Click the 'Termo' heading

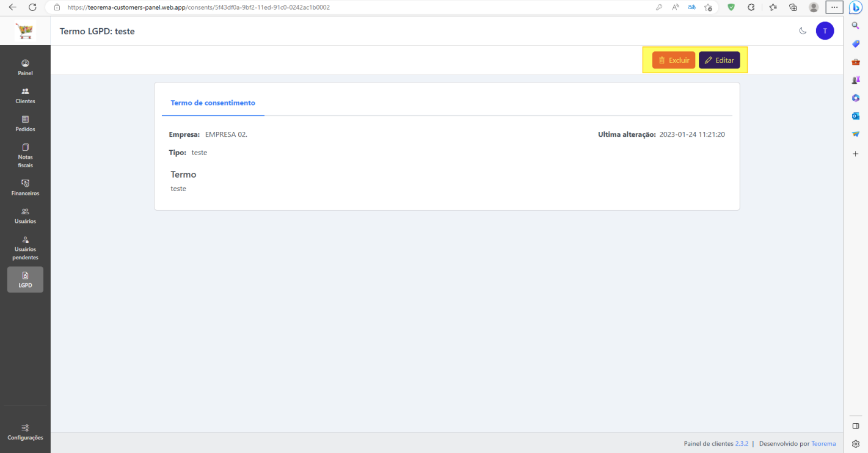183,175
